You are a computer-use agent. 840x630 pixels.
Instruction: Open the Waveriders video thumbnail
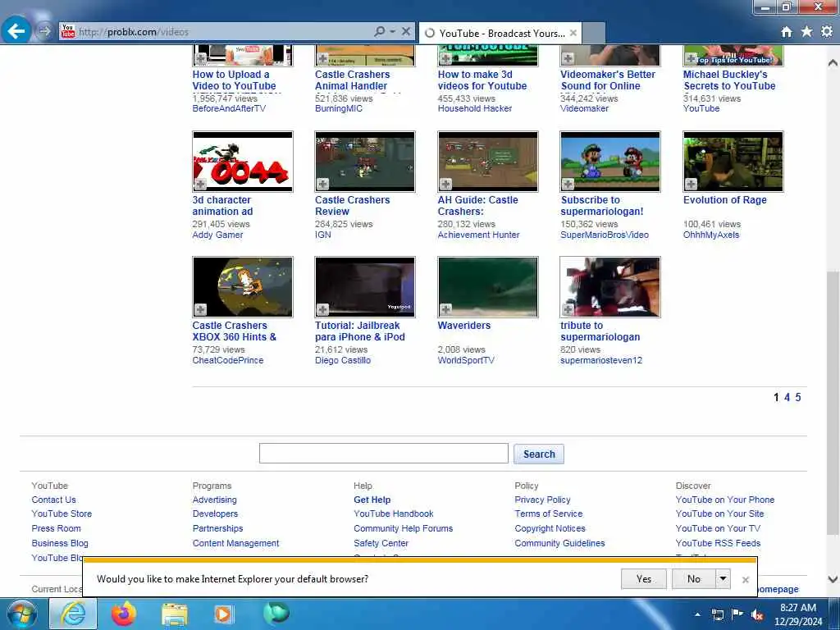point(487,286)
